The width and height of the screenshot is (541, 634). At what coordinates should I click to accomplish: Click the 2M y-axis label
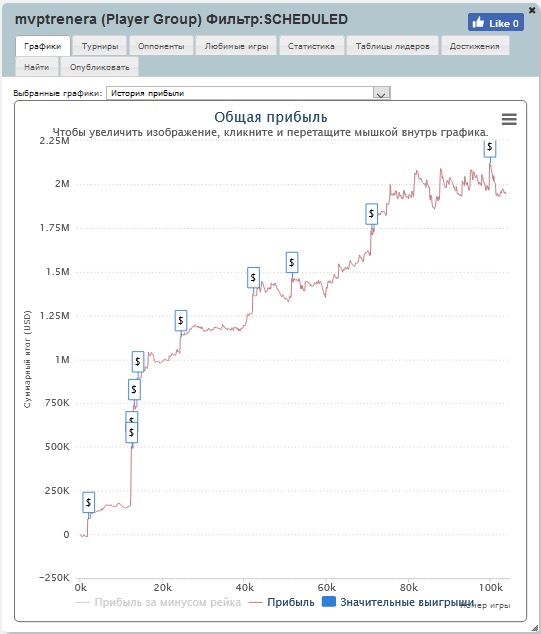click(x=62, y=184)
